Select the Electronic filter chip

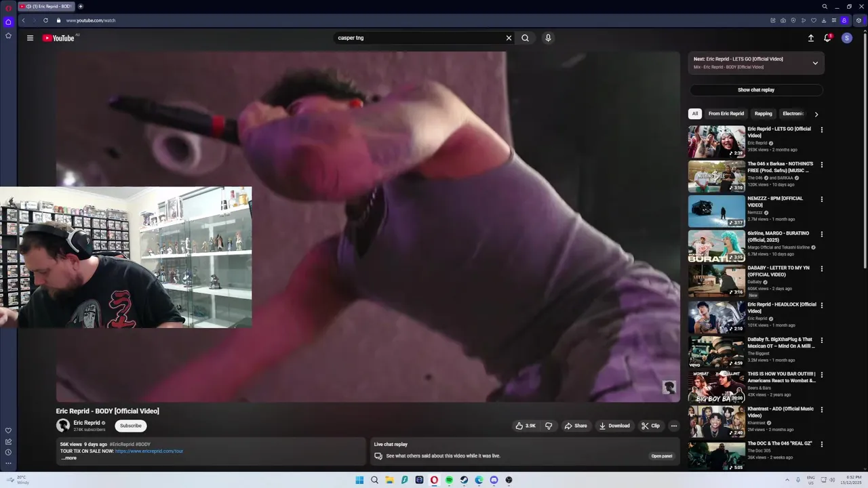[x=793, y=114]
